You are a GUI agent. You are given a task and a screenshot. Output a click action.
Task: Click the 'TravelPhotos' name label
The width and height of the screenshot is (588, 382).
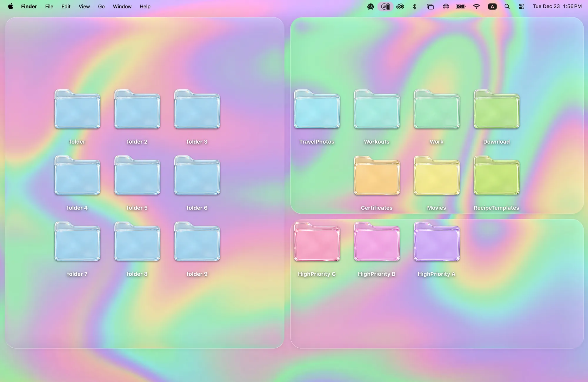click(x=317, y=142)
